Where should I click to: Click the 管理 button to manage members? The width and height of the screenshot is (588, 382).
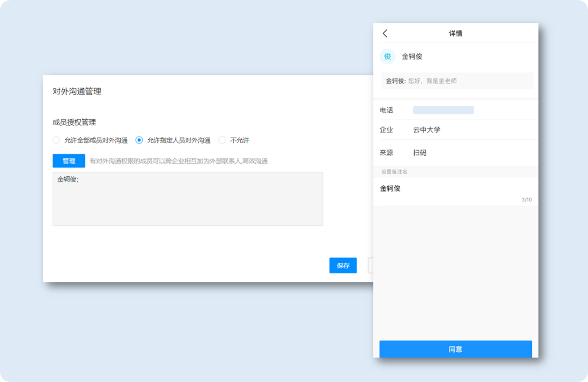coord(68,161)
